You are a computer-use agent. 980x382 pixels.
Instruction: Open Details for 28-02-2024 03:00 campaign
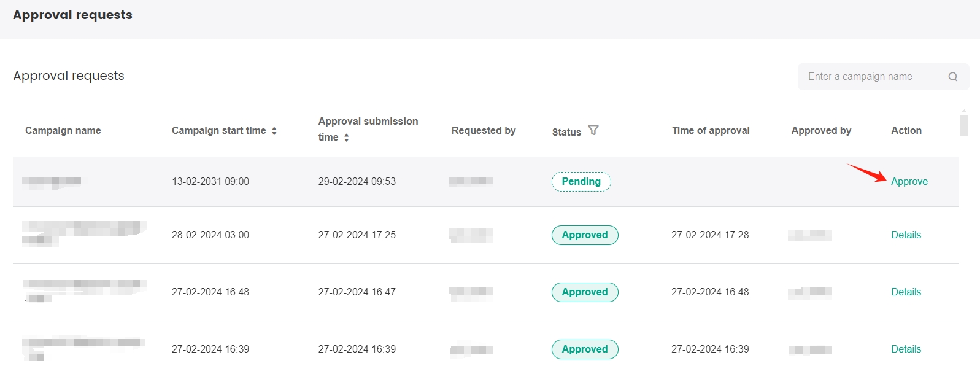pyautogui.click(x=906, y=235)
